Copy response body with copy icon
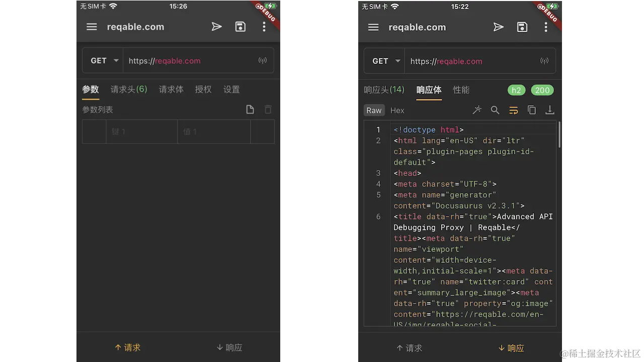 tap(532, 110)
